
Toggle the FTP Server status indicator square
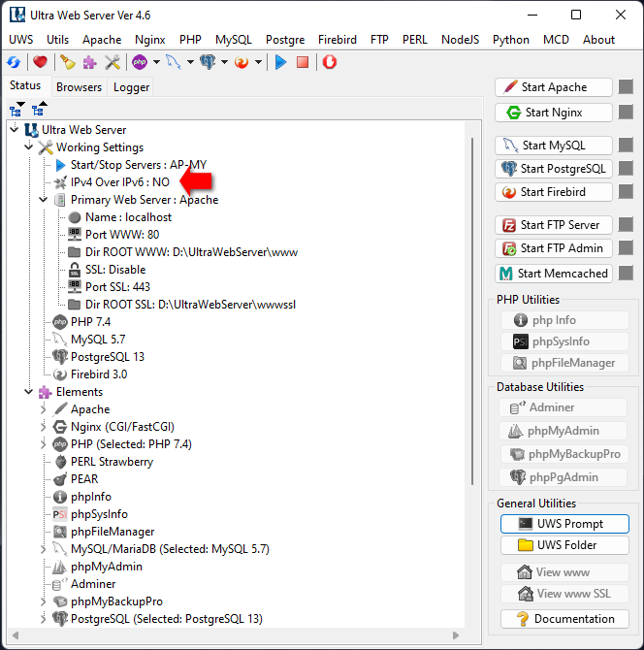tap(626, 225)
